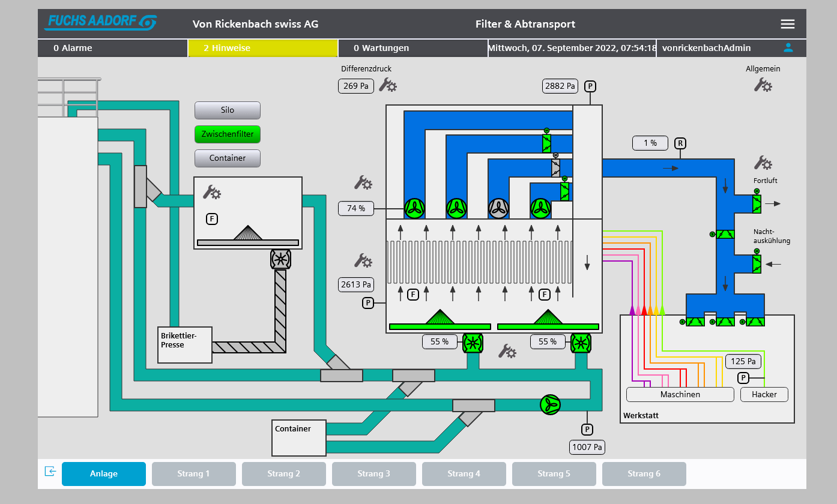Open the 2 Hinweise notifications panel
Image resolution: width=837 pixels, height=504 pixels.
click(262, 48)
